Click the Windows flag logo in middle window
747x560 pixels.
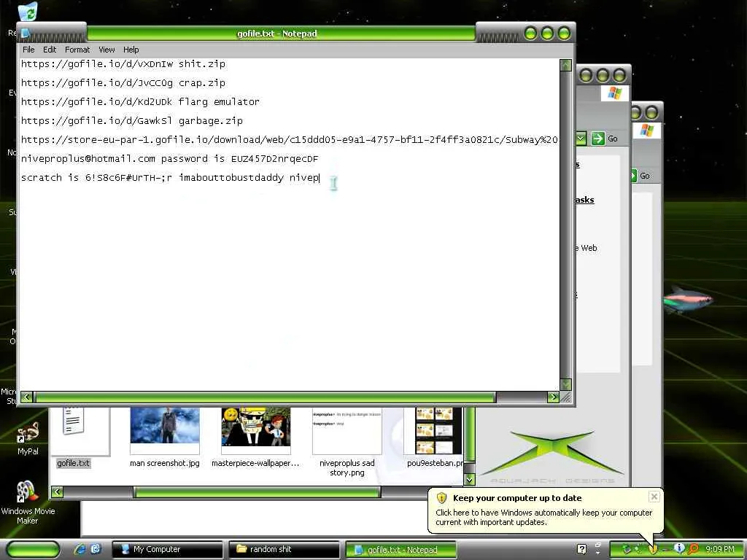[x=614, y=93]
